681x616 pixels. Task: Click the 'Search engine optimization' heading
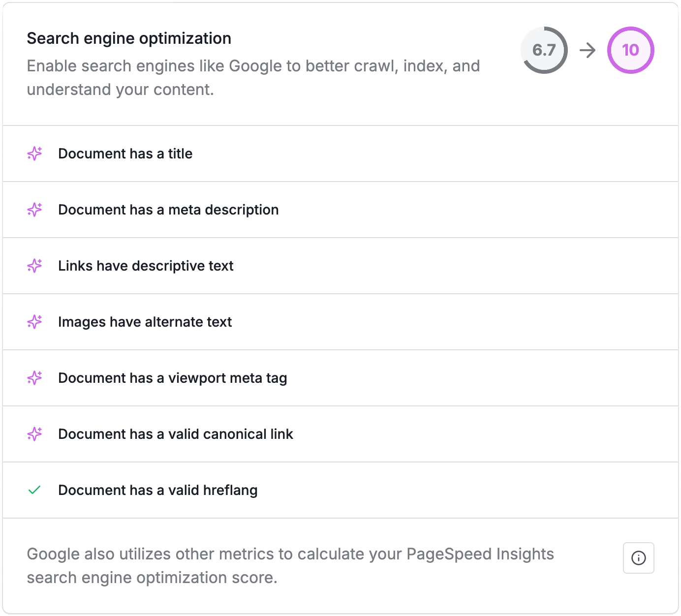coord(129,38)
